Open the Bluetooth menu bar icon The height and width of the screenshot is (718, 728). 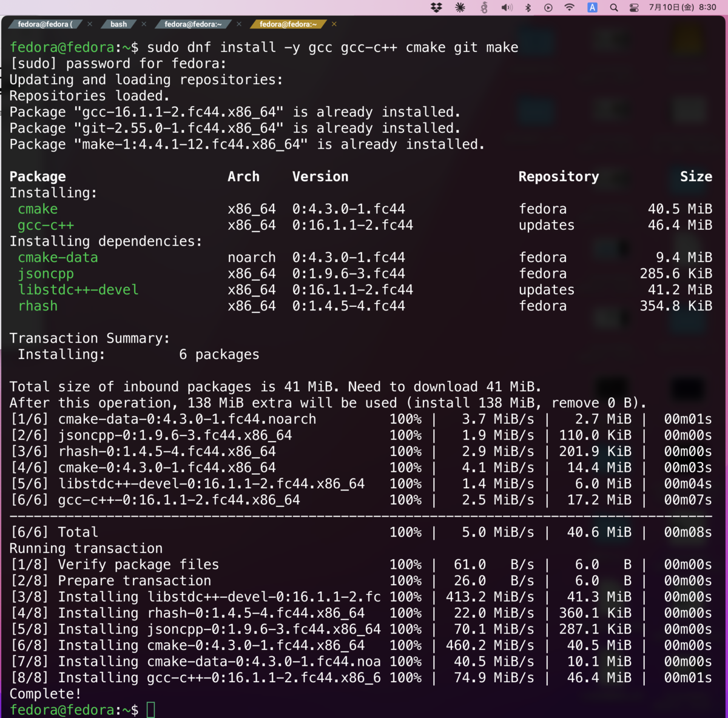click(x=528, y=7)
